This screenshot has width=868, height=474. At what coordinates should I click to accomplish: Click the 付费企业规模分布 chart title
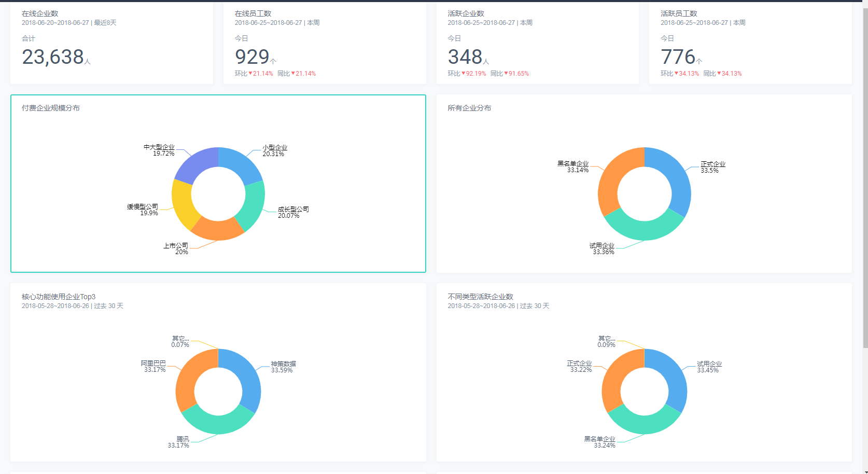(x=51, y=108)
